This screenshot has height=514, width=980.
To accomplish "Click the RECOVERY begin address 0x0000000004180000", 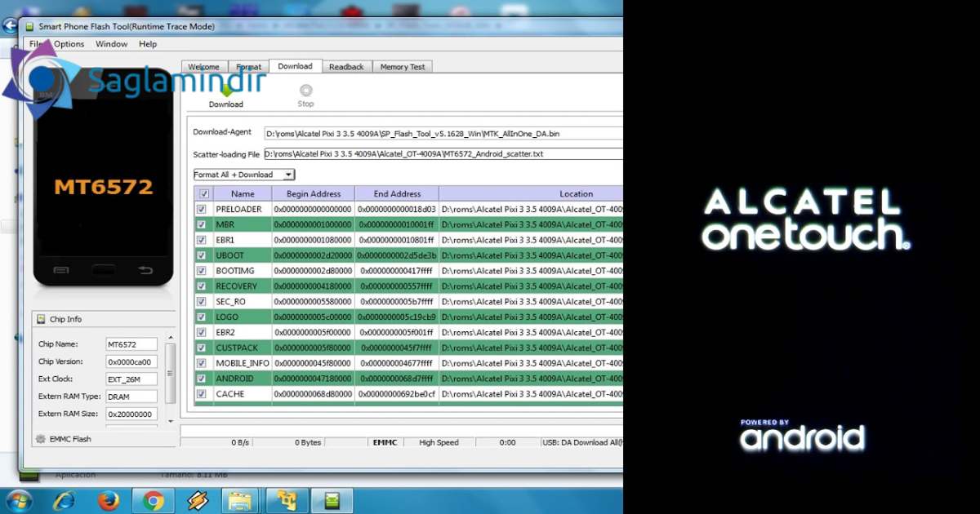I will 314,286.
